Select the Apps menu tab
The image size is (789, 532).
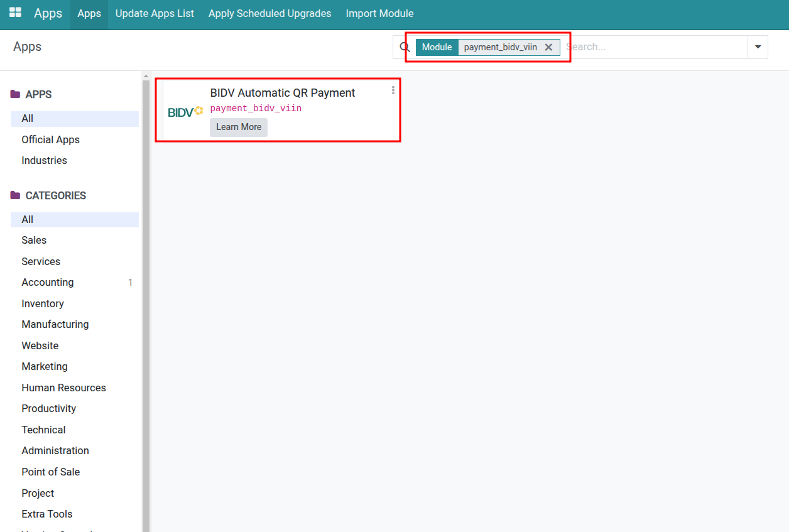[x=89, y=13]
